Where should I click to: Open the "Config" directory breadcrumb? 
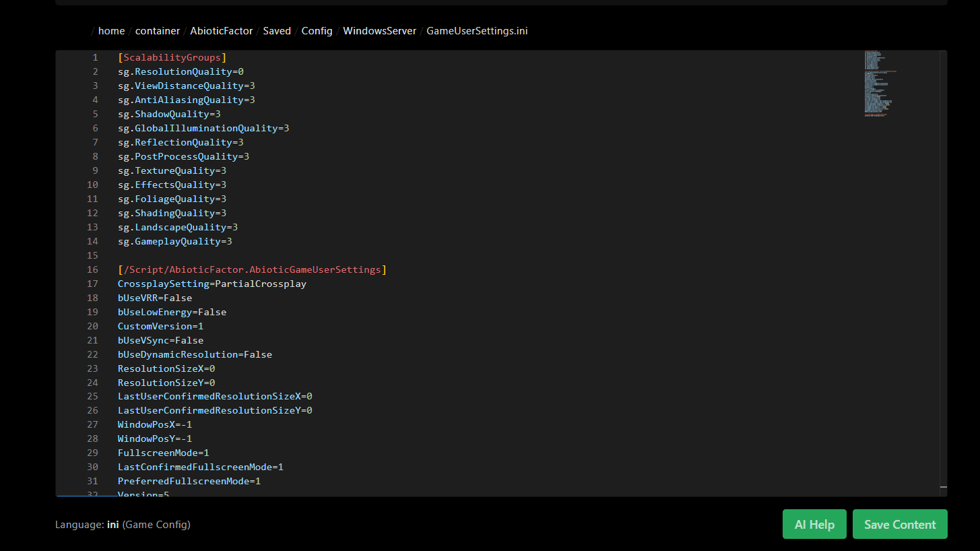click(x=317, y=30)
